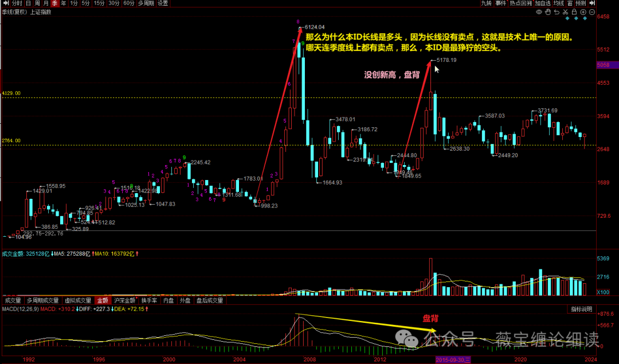The image size is (619, 364).
Task: Switch to 分时 intraday view
Action: 17,3
